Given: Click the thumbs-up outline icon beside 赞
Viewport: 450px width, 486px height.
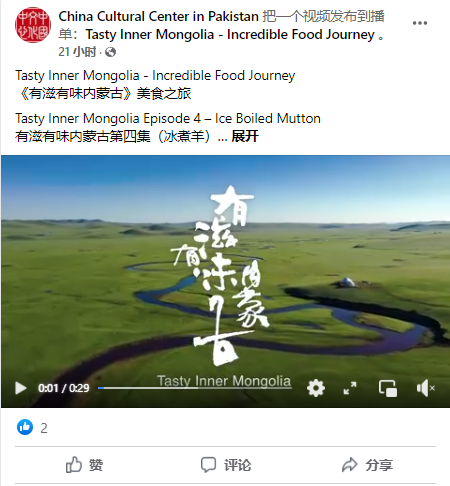Looking at the screenshot, I should [x=74, y=464].
